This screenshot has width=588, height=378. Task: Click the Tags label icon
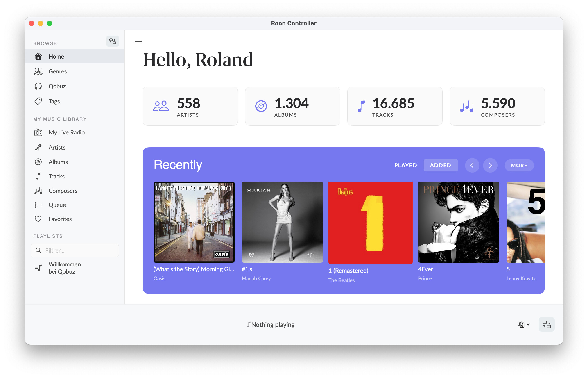(x=38, y=101)
